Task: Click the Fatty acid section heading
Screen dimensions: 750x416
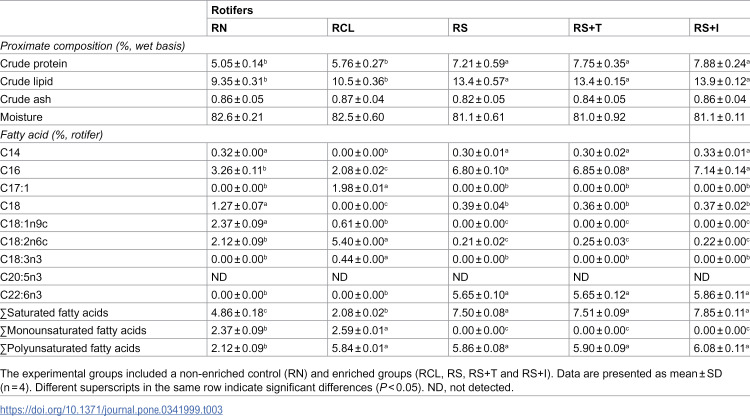Action: coord(52,135)
